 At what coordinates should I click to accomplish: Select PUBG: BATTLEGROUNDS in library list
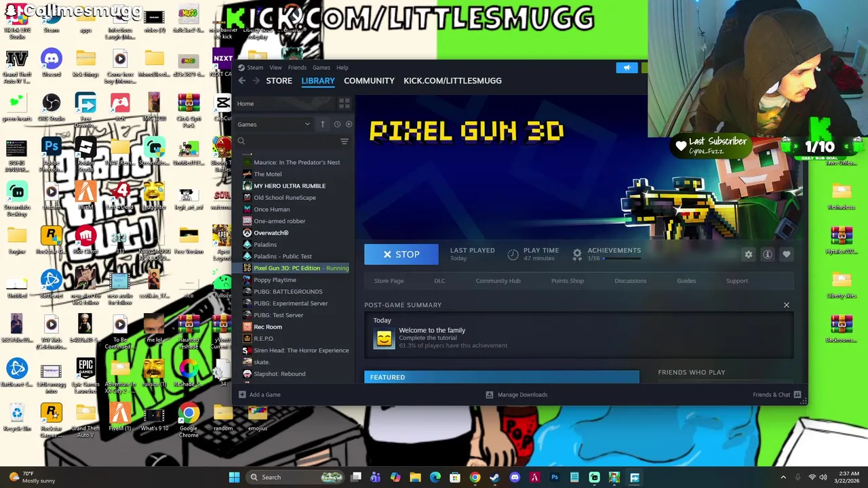(288, 291)
